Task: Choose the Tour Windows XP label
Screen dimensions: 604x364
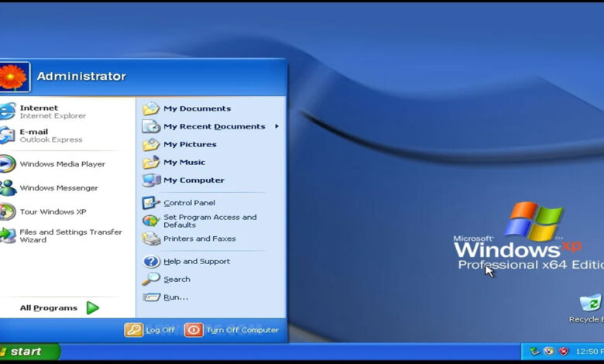Action: [x=53, y=212]
